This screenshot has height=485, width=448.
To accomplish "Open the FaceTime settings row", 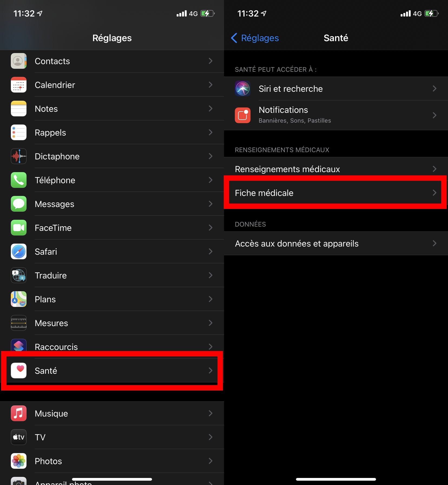I will [112, 228].
